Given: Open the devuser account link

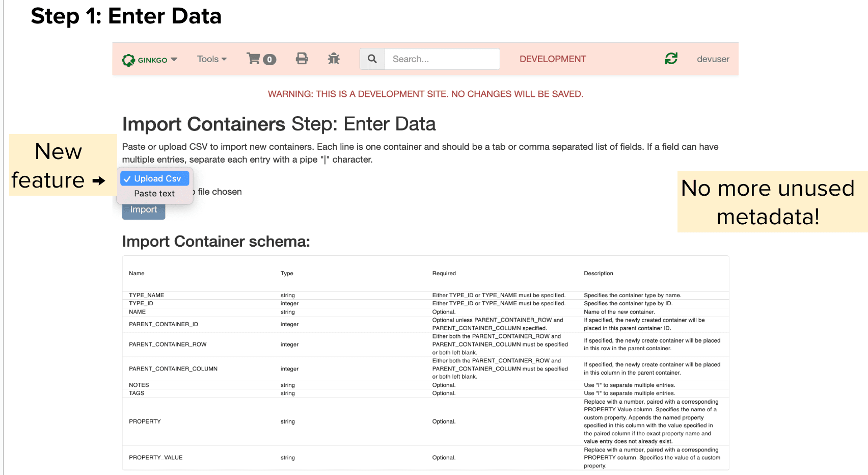Looking at the screenshot, I should [713, 59].
